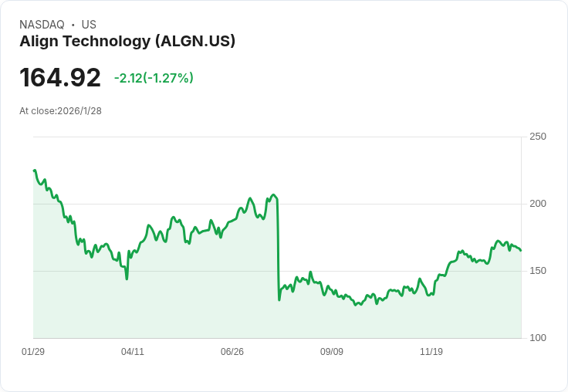
Task: Click the April low point on the chart line
Action: tap(127, 279)
